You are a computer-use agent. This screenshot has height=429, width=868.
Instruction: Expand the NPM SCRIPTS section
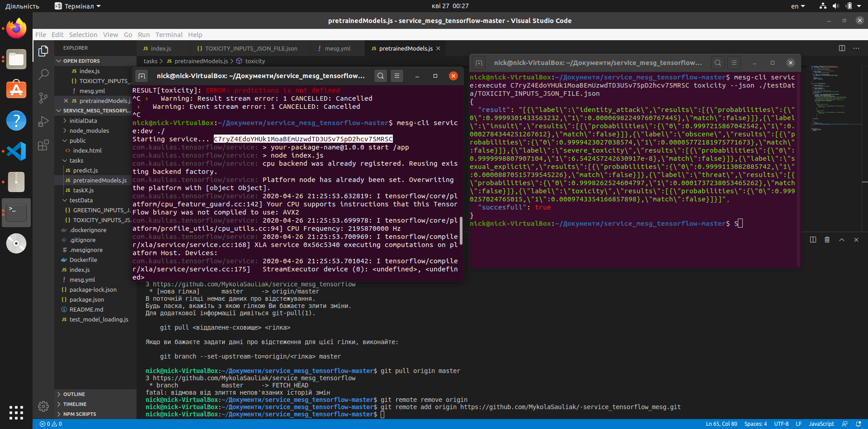click(x=95, y=414)
